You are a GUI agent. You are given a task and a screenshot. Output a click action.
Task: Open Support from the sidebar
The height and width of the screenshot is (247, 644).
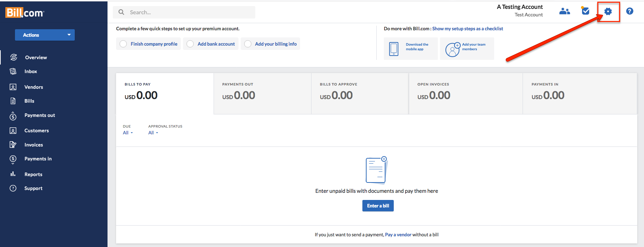click(33, 188)
